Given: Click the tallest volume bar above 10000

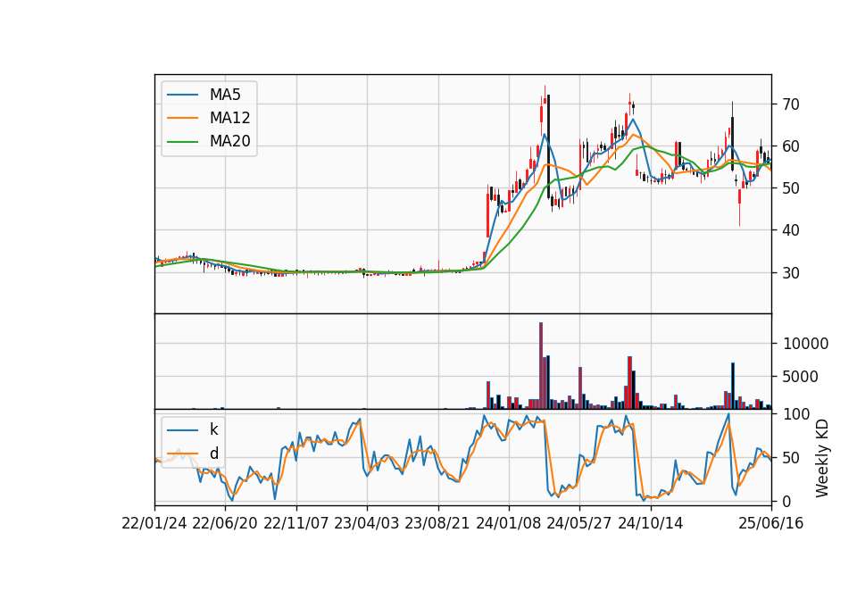Looking at the screenshot, I should tap(541, 366).
